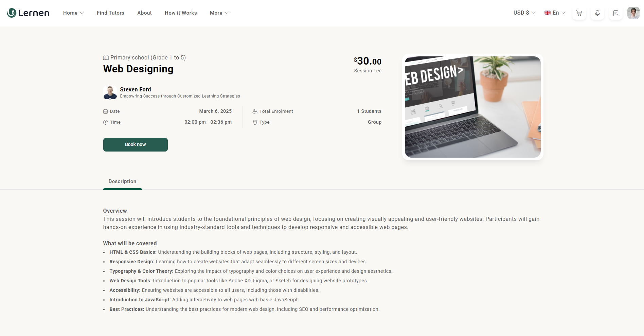Click the Lernen logo
Screen dimensions: 644x336
(x=28, y=13)
